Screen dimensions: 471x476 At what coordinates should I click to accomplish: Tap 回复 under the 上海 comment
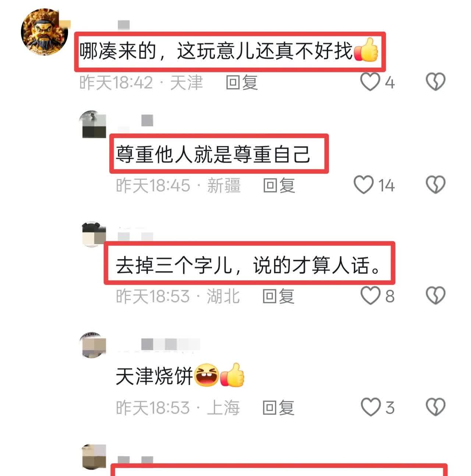pos(279,408)
